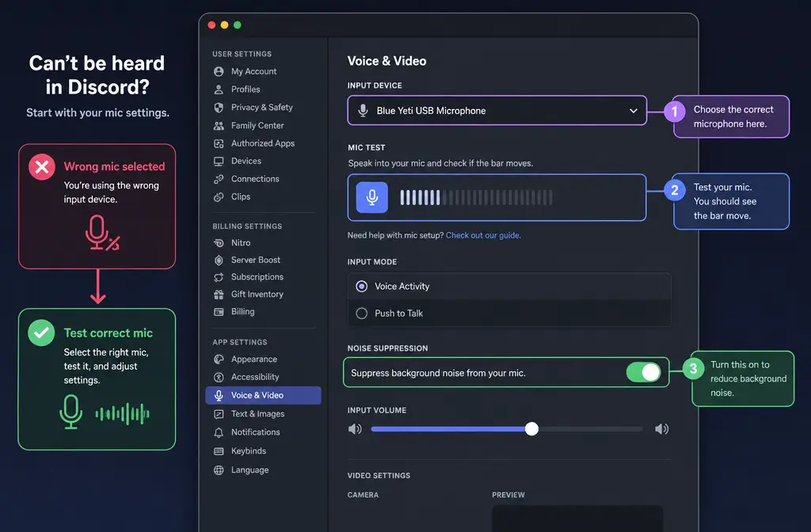The image size is (811, 532).
Task: Select the Push to Talk radio button
Action: tap(361, 313)
